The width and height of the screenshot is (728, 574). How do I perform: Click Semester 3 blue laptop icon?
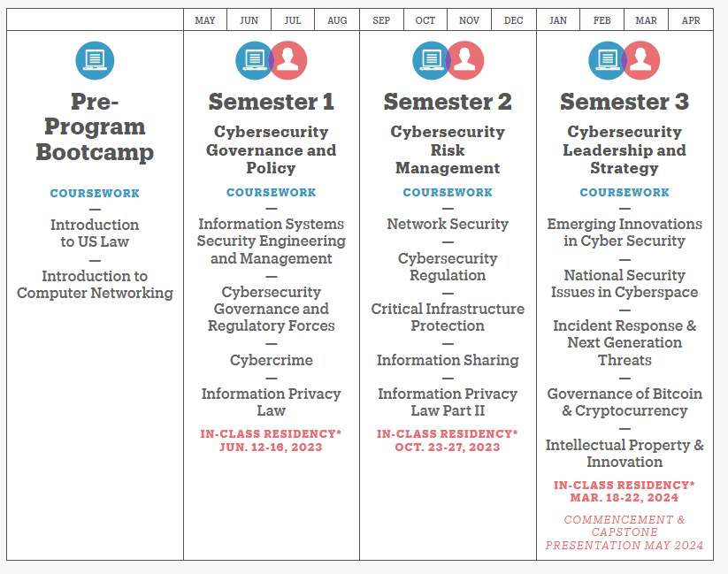tap(606, 60)
